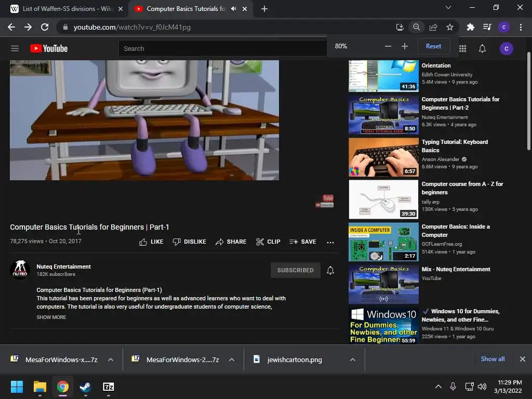The height and width of the screenshot is (399, 532).
Task: Open Chrome three-dot menu
Action: pyautogui.click(x=521, y=27)
